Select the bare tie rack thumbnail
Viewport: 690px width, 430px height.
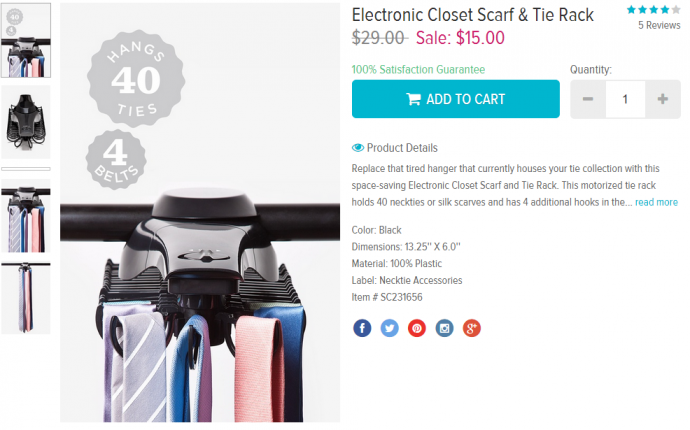26,122
